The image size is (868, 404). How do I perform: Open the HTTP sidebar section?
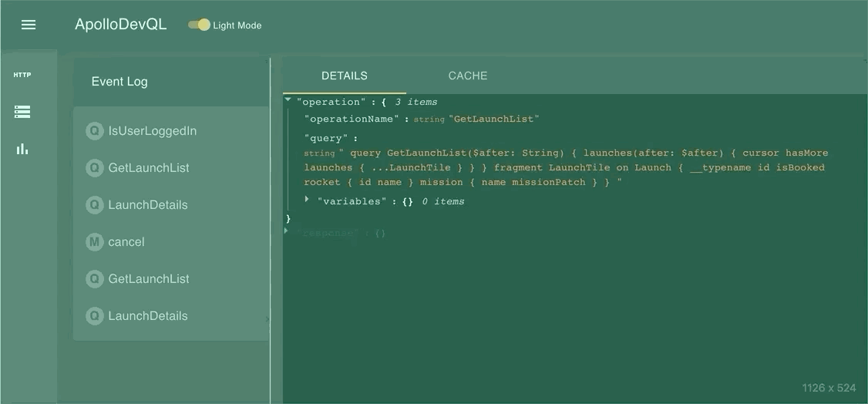pyautogui.click(x=22, y=75)
